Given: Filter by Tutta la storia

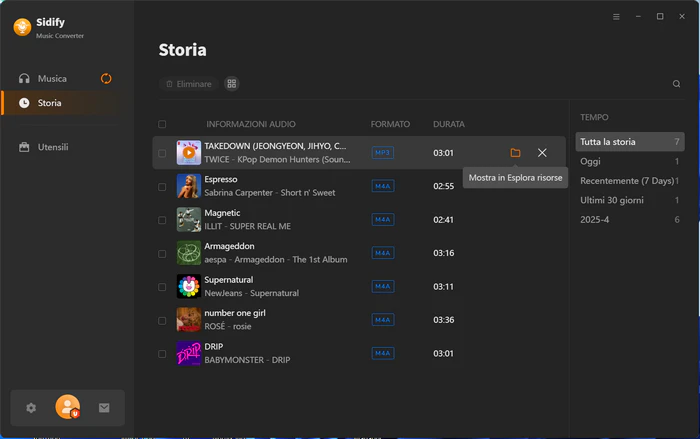Looking at the screenshot, I should pyautogui.click(x=629, y=142).
